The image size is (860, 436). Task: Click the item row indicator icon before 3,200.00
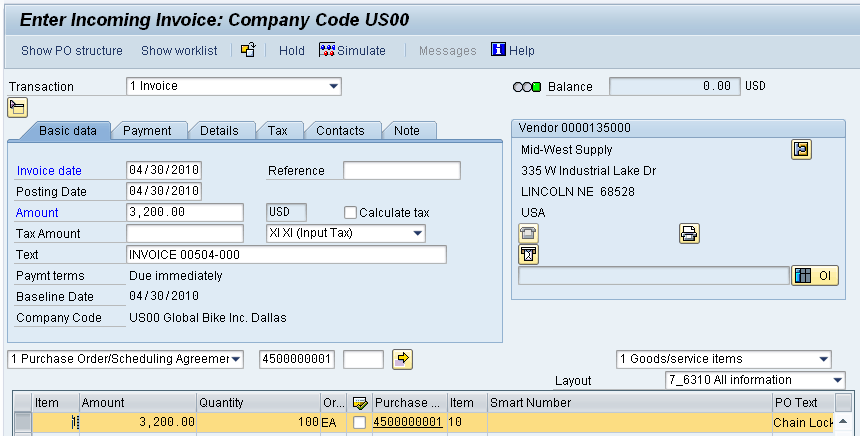coord(75,422)
